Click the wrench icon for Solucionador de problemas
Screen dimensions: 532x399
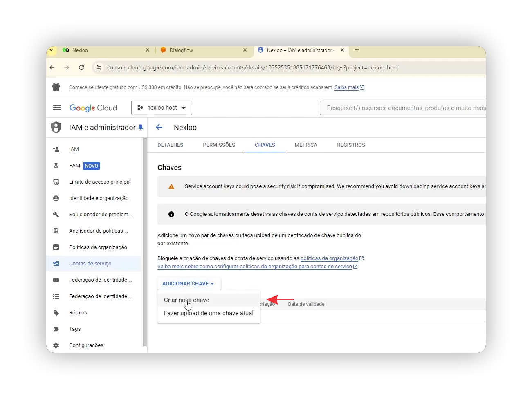[56, 215]
